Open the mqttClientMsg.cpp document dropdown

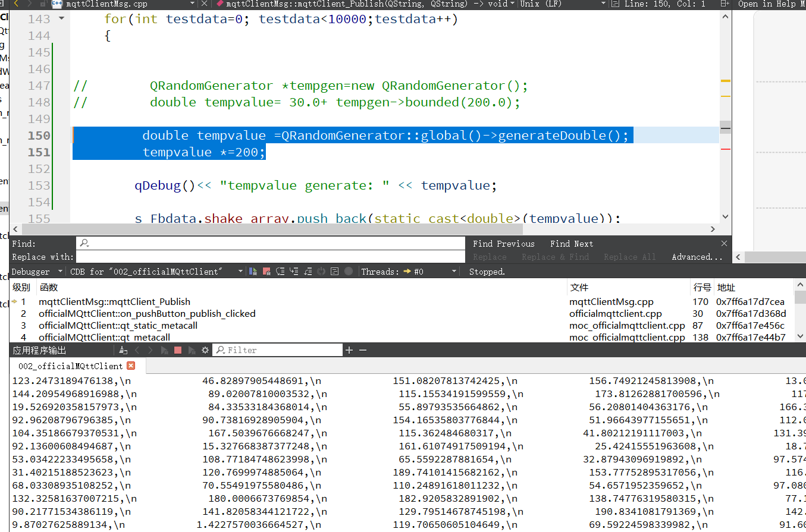192,4
